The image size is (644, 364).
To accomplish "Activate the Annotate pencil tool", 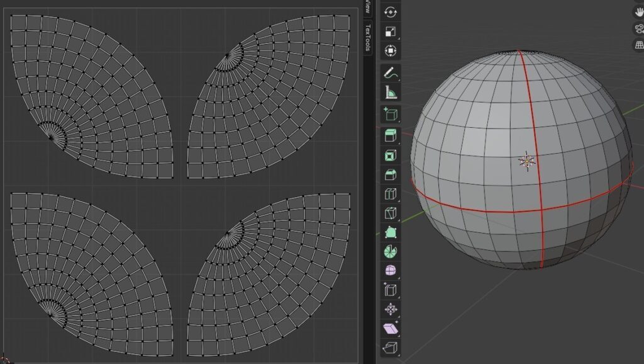I will tap(390, 73).
